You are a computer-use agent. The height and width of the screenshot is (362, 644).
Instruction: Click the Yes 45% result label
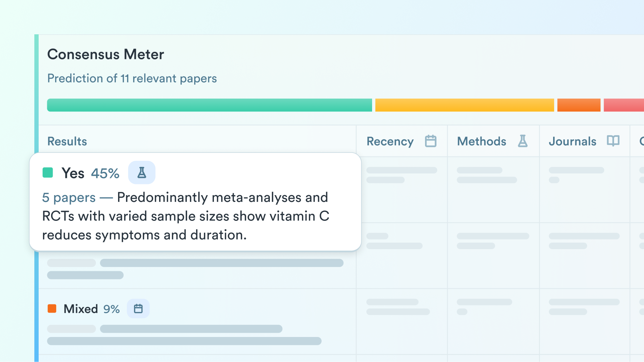coord(90,173)
